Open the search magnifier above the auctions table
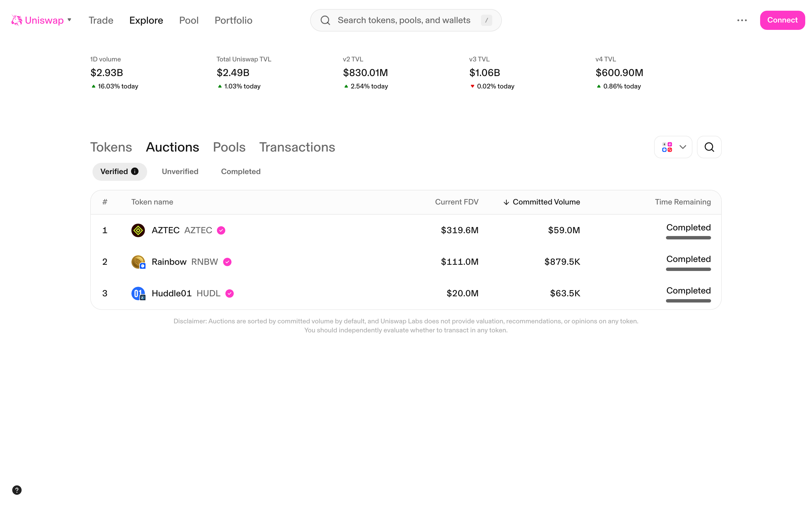812x507 pixels. pyautogui.click(x=709, y=147)
